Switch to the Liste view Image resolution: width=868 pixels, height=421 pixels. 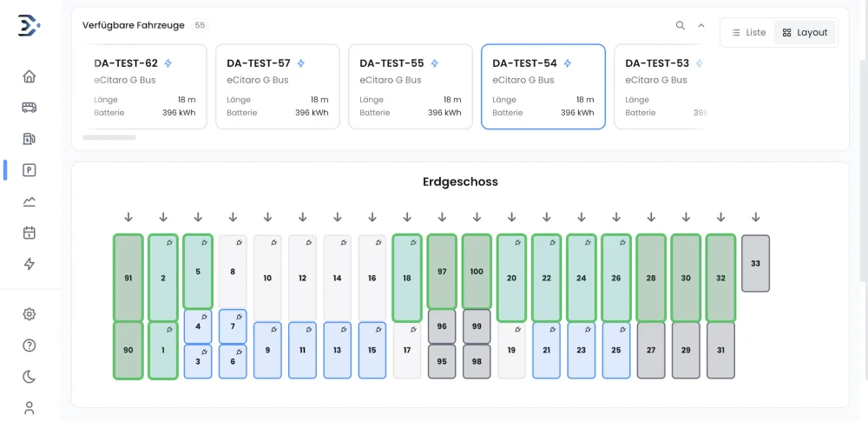pos(748,32)
